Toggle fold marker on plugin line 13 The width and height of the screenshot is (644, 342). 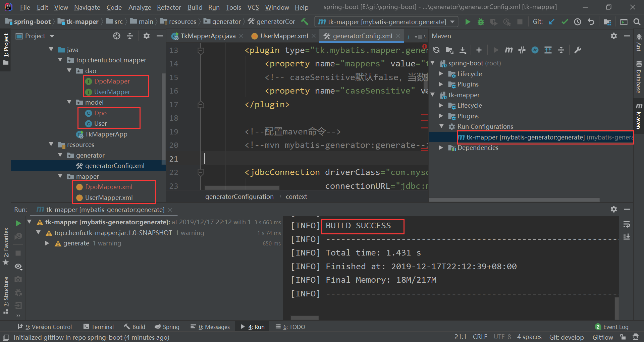201,51
